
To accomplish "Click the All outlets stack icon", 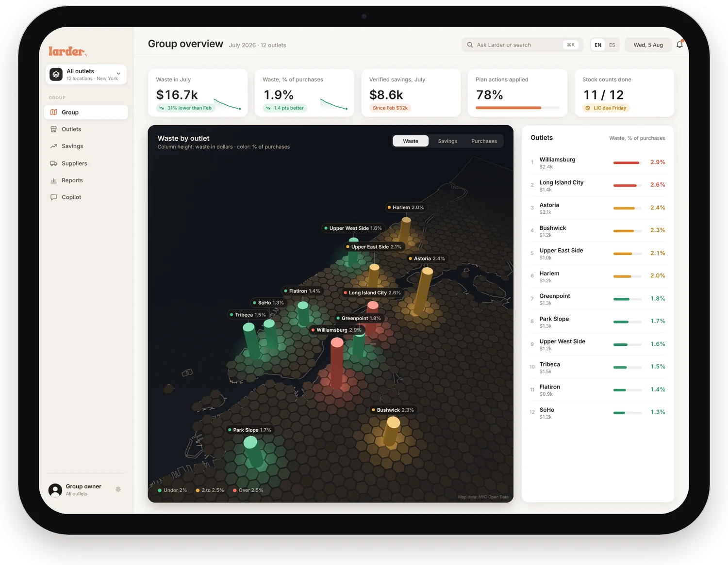I will coord(56,74).
